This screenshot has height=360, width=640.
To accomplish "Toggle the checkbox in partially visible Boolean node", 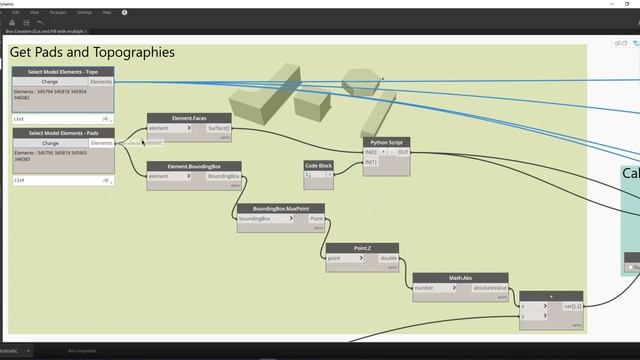I will [x=631, y=267].
